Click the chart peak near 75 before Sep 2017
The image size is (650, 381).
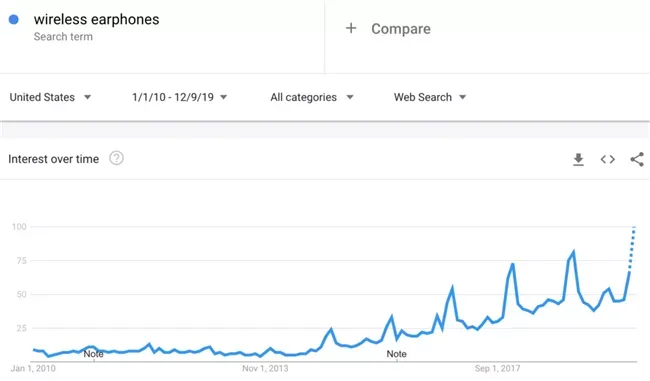[513, 264]
